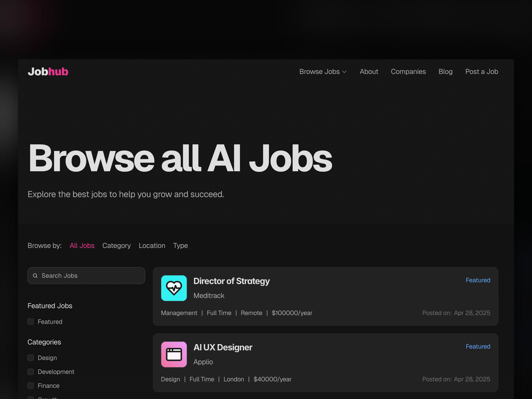Viewport: 532px width, 399px height.
Task: Click posted date on AI UX Designer card
Action: [472, 379]
